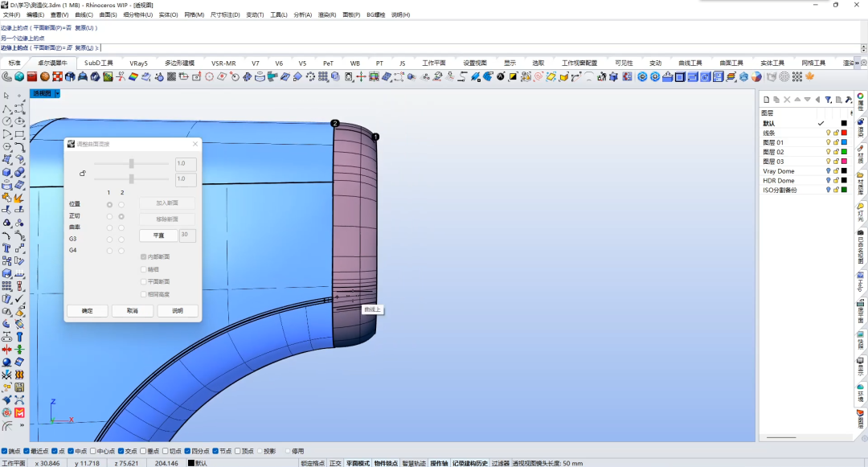Click the dotted grid array toolbar icon

pyautogui.click(x=797, y=77)
